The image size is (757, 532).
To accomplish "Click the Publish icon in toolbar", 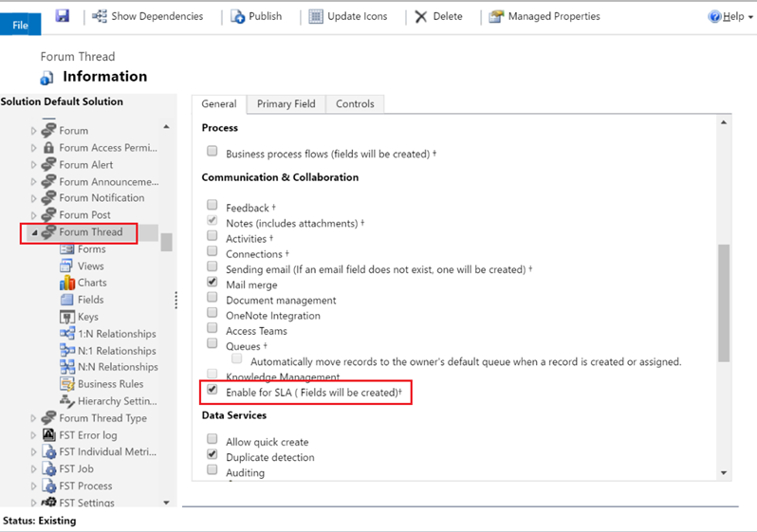I will pos(237,16).
